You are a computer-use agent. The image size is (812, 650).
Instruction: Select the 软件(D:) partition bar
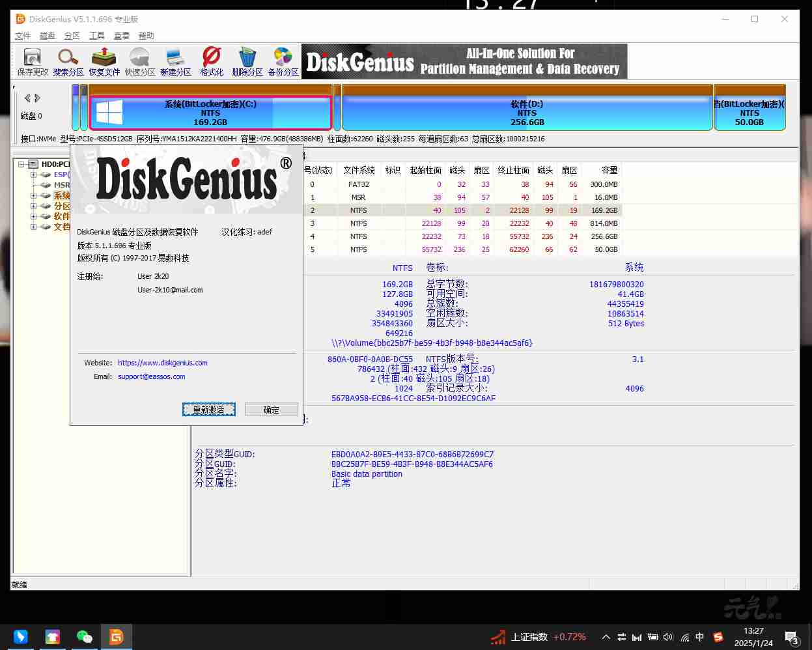tap(526, 113)
